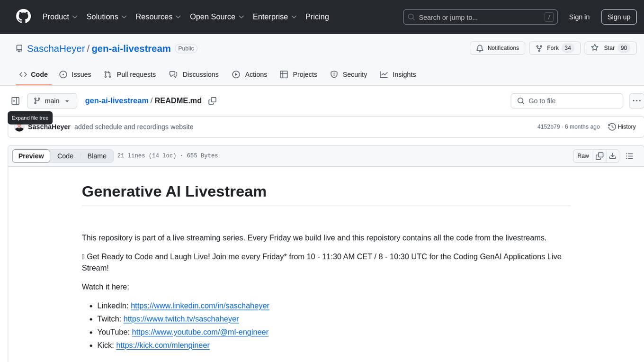Viewport: 644px width, 362px height.
Task: Open gen-ai-livestream breadcrumb link
Action: [116, 100]
